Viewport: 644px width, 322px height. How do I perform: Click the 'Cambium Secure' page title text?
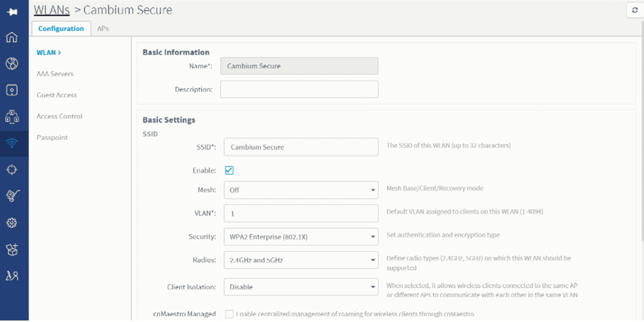point(128,10)
